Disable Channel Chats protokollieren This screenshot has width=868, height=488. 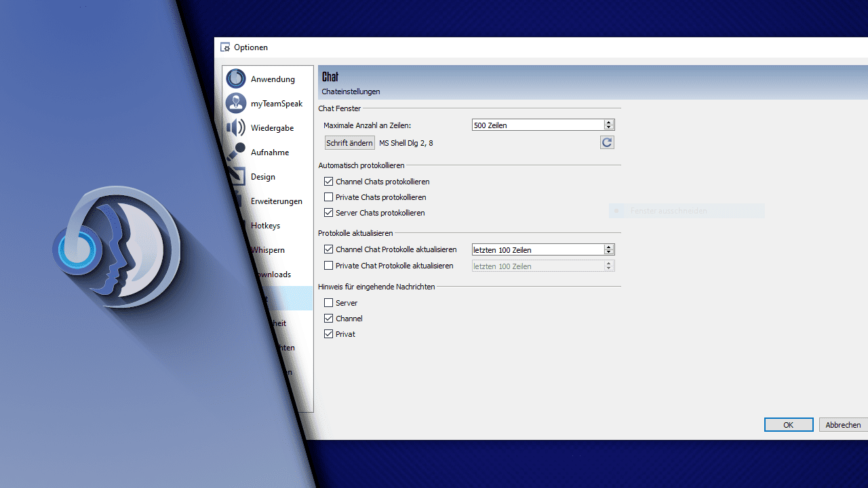click(328, 181)
